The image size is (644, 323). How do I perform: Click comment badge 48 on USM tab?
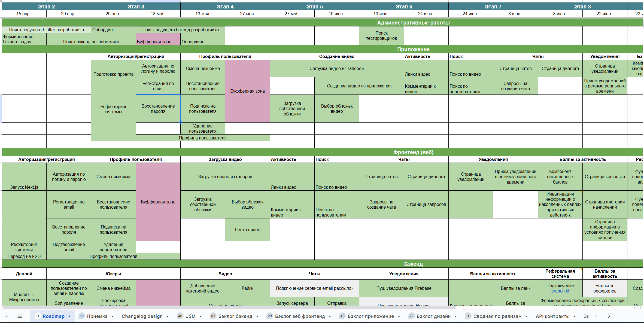pos(180,316)
